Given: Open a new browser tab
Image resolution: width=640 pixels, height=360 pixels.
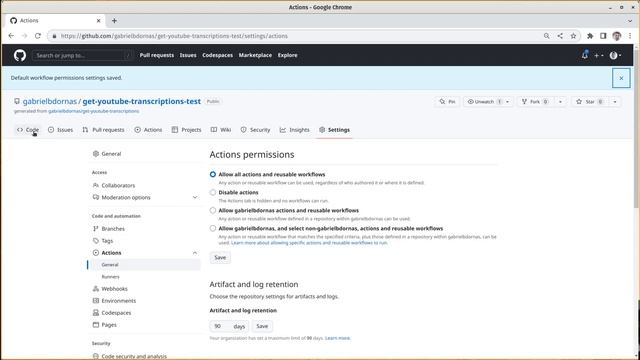Looking at the screenshot, I should click(114, 20).
